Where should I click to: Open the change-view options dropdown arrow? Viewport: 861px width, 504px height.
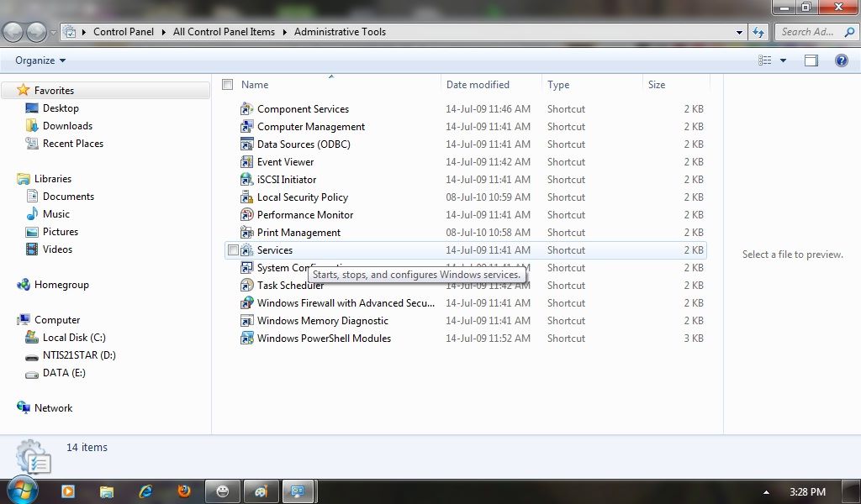[x=783, y=60]
